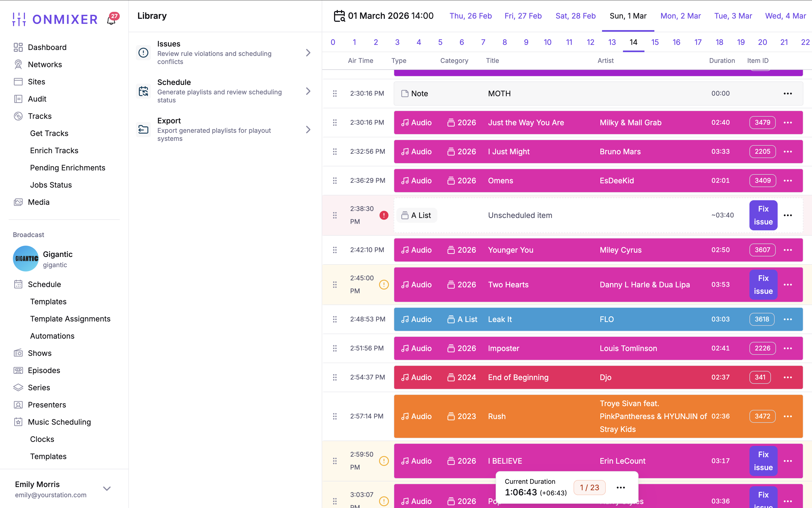Switch to Mon, 2 Mar tab
The width and height of the screenshot is (812, 508).
coord(680,16)
